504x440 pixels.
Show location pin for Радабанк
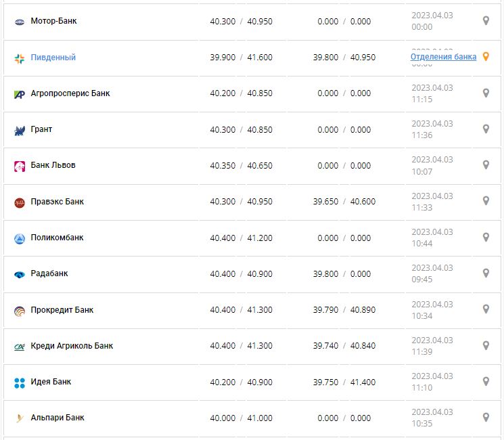click(485, 273)
